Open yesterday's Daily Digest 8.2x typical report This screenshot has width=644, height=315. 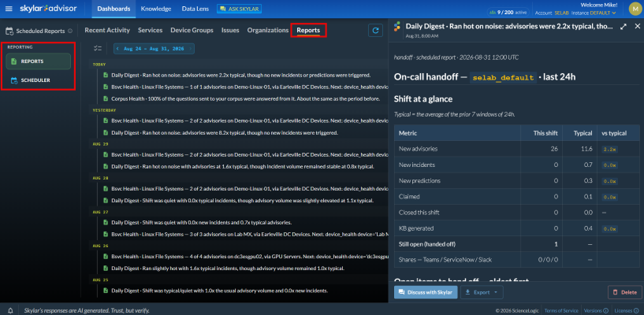coord(225,133)
